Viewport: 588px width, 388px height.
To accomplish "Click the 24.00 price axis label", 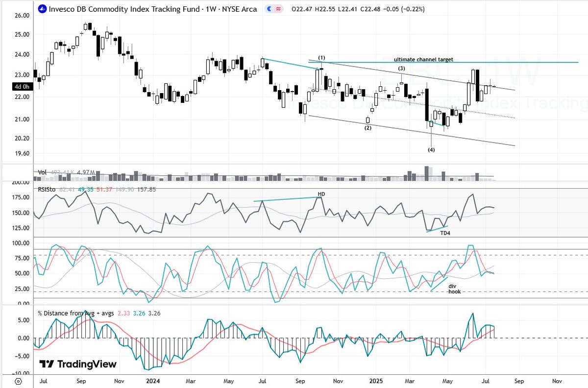I will click(23, 54).
